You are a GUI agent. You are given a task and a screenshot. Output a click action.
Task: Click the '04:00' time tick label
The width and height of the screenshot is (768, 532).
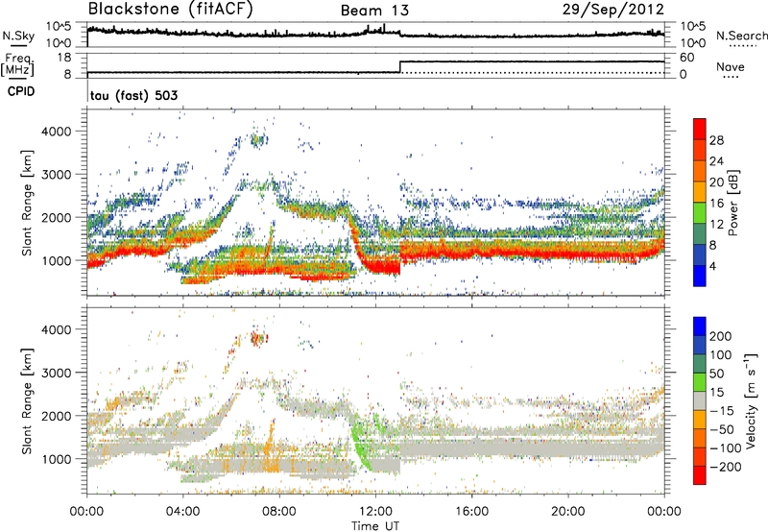point(183,512)
